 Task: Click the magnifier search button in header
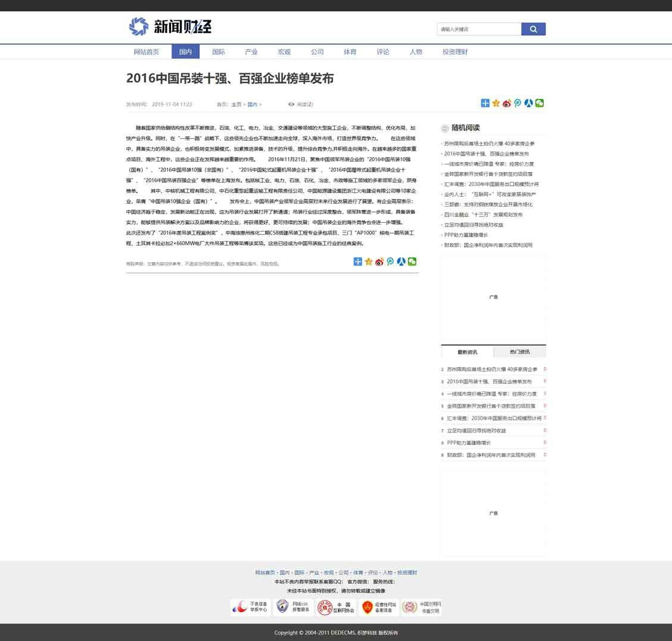point(533,29)
